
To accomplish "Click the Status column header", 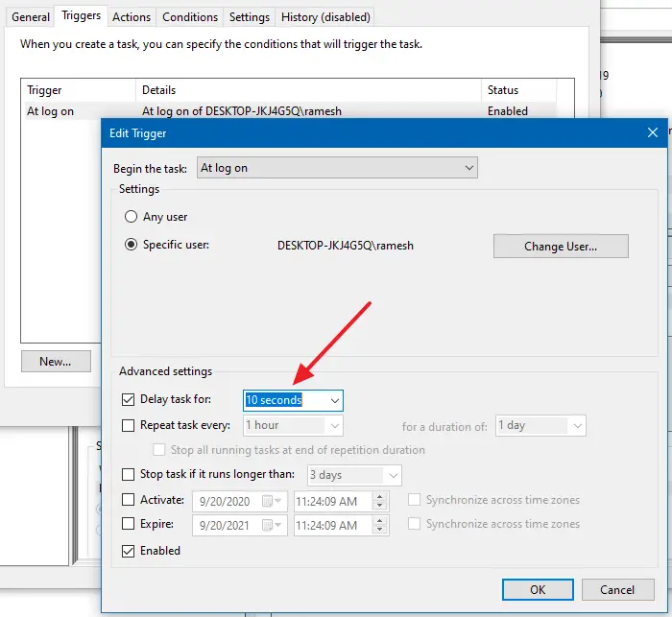I will [519, 90].
